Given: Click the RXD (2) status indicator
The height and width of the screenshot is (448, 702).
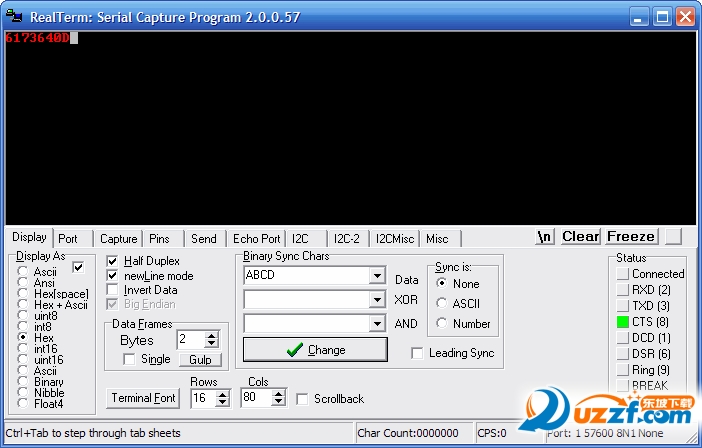Looking at the screenshot, I should pyautogui.click(x=623, y=290).
